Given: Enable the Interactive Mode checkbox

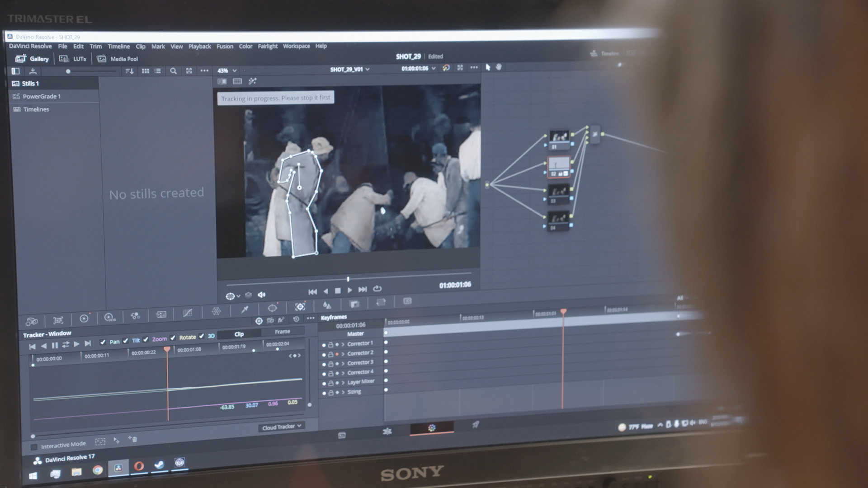Looking at the screenshot, I should click(34, 447).
